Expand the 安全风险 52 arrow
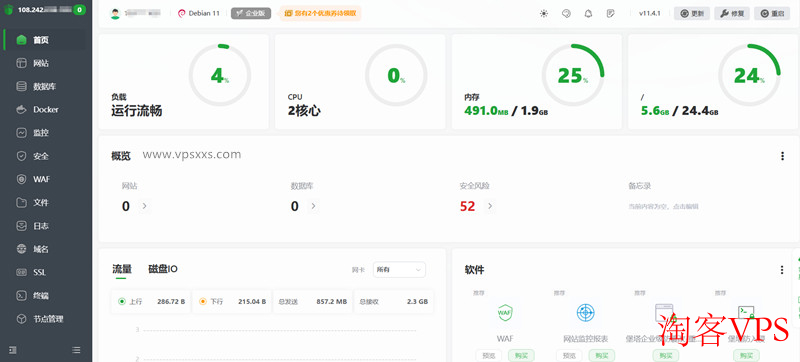Screen dimensions: 800x362 pos(490,206)
